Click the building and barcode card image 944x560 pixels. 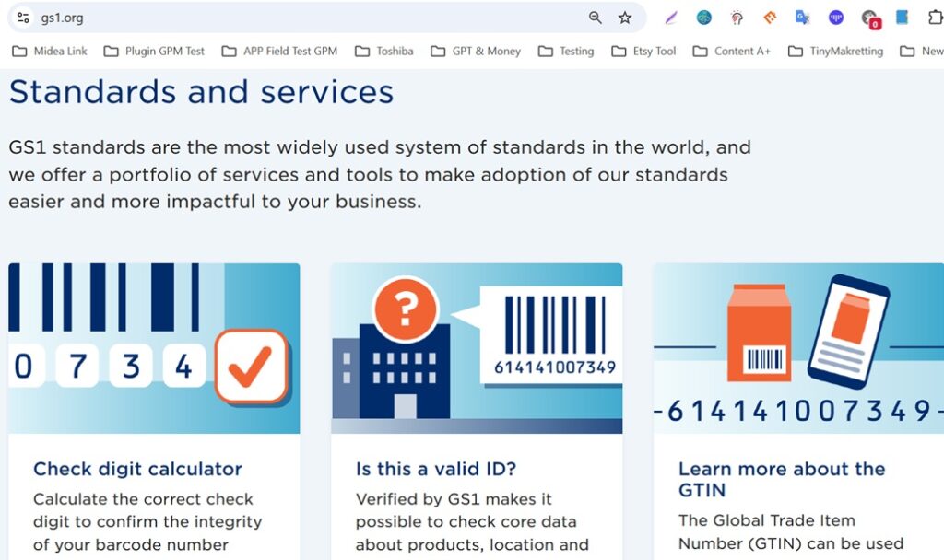[x=477, y=348]
